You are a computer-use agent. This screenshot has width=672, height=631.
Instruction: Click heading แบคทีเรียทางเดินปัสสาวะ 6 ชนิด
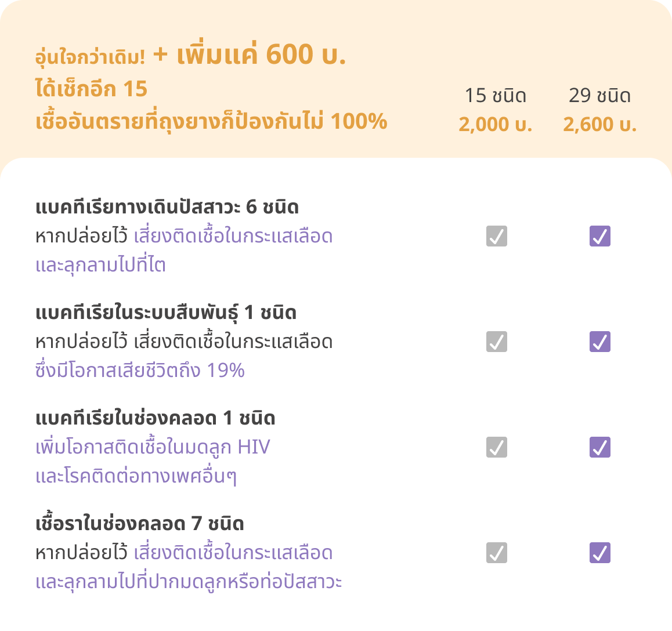pyautogui.click(x=167, y=207)
